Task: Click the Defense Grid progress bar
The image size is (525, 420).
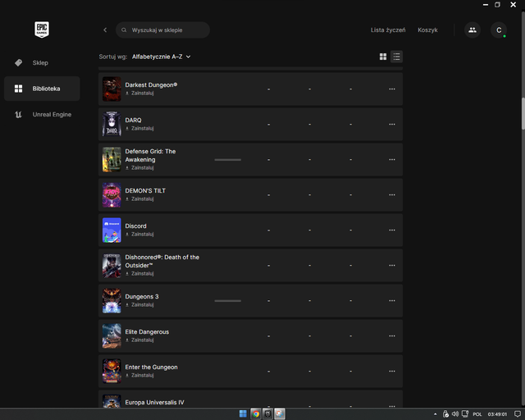Action: tap(228, 160)
